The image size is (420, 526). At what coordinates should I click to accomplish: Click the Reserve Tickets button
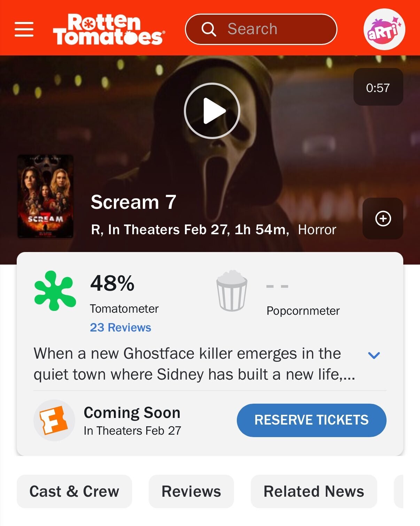(x=311, y=420)
